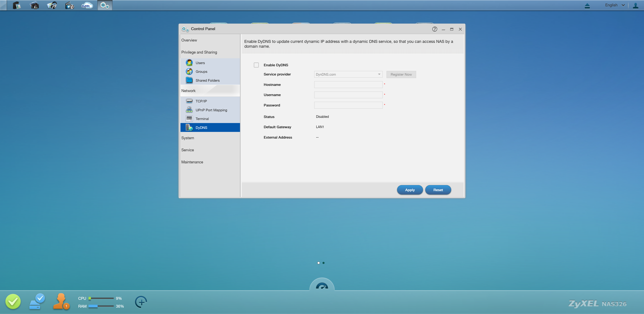The height and width of the screenshot is (314, 644).
Task: Open the TCP/IP menu item
Action: tap(201, 101)
